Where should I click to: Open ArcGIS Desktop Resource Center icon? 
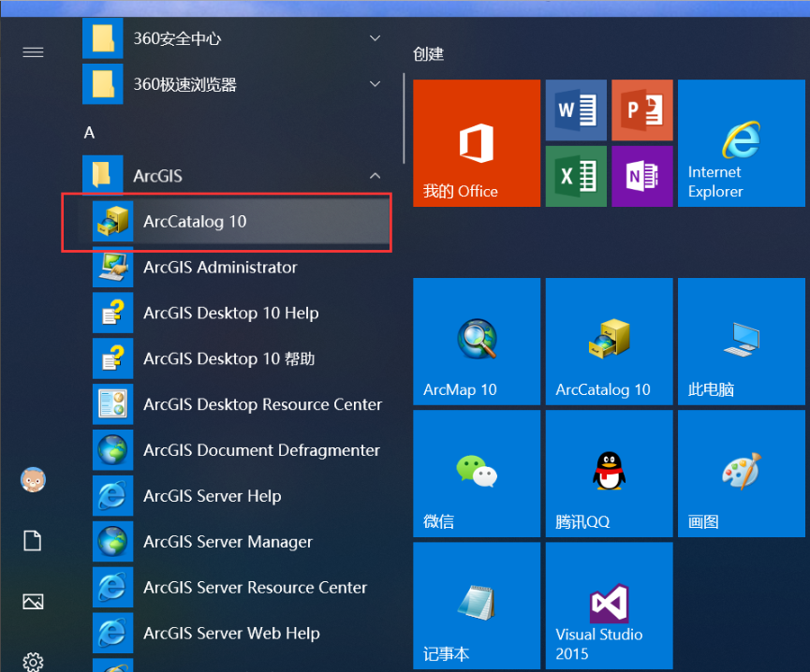coord(113,404)
